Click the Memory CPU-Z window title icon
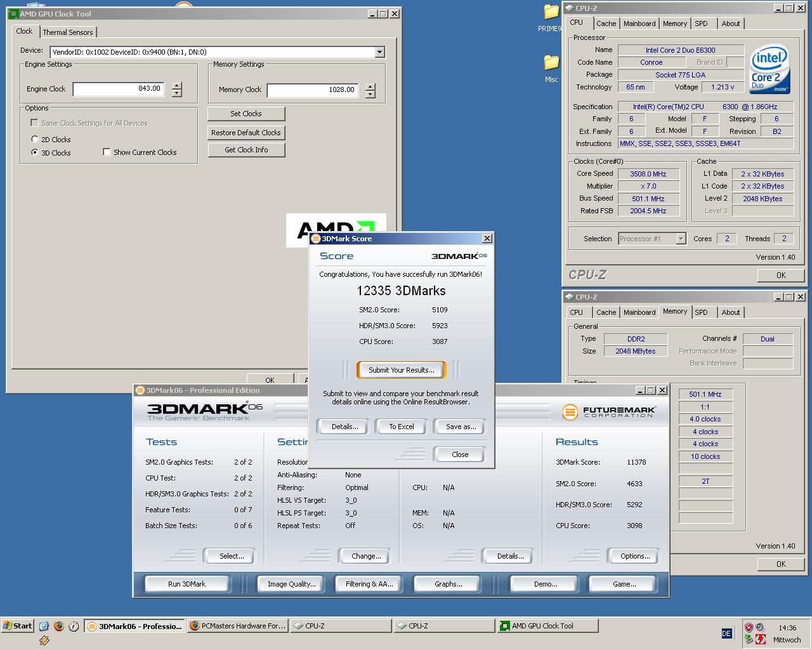 (x=569, y=297)
